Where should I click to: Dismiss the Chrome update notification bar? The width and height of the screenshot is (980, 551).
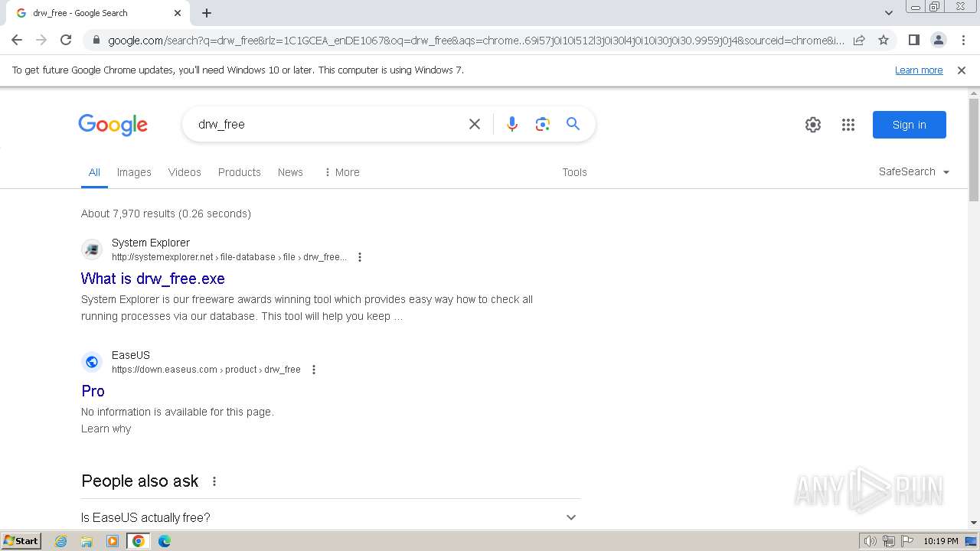(x=962, y=70)
